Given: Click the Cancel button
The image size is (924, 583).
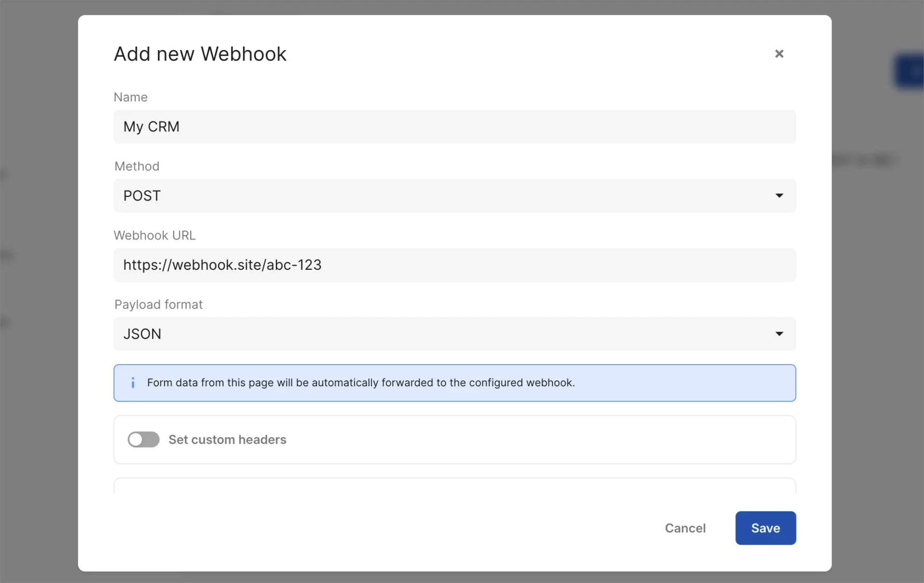Looking at the screenshot, I should (x=685, y=528).
